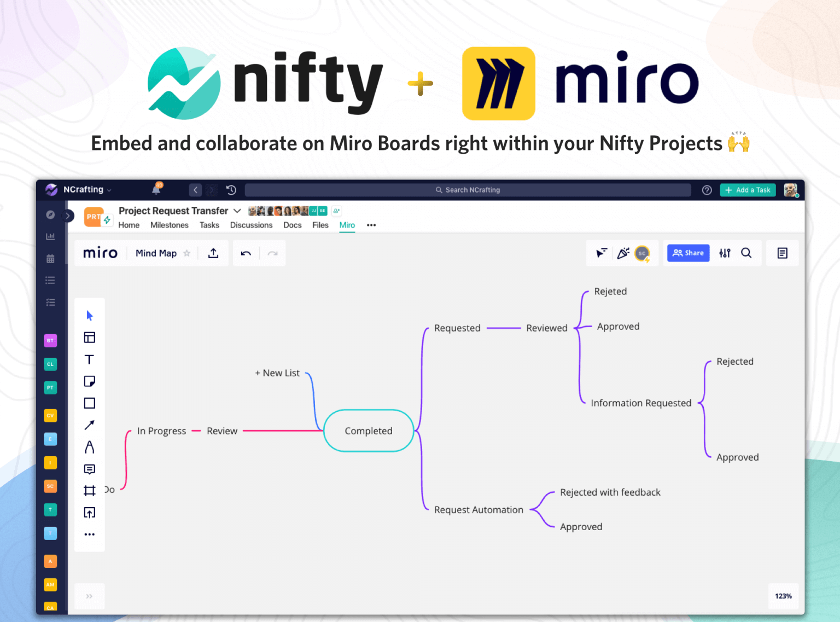Open the Project Request Transfer dropdown
The height and width of the screenshot is (622, 840).
[x=237, y=211]
